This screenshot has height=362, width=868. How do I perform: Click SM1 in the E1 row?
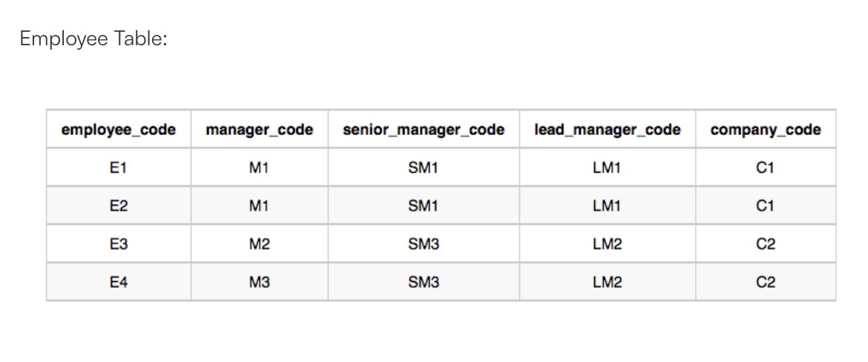424,167
